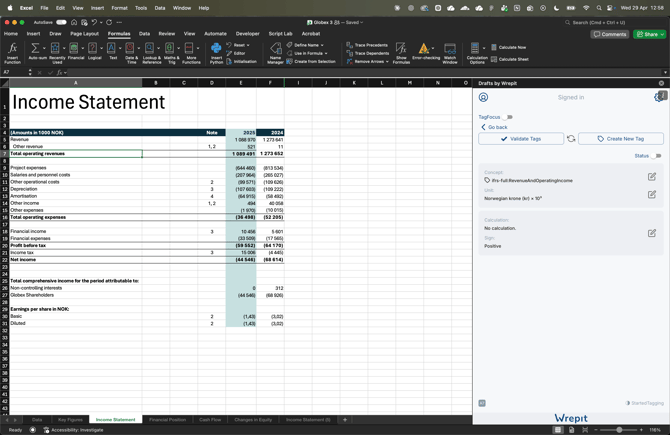This screenshot has width=670, height=435.
Task: Click the Validate Tags button
Action: point(521,139)
